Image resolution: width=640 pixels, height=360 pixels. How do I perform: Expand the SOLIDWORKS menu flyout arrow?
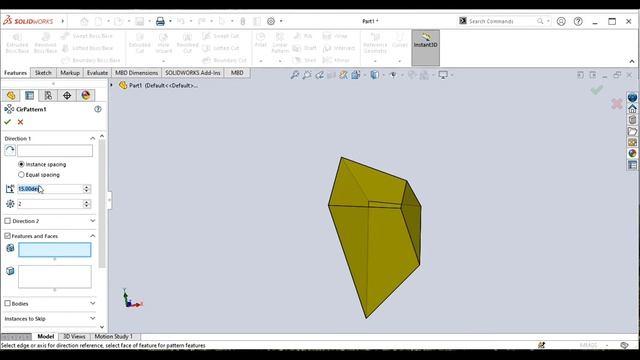click(63, 21)
